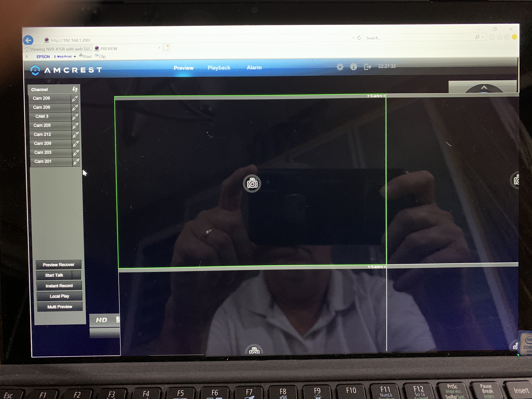The image size is (532, 399).
Task: Toggle stream icon beside Cam 212
Action: point(76,135)
